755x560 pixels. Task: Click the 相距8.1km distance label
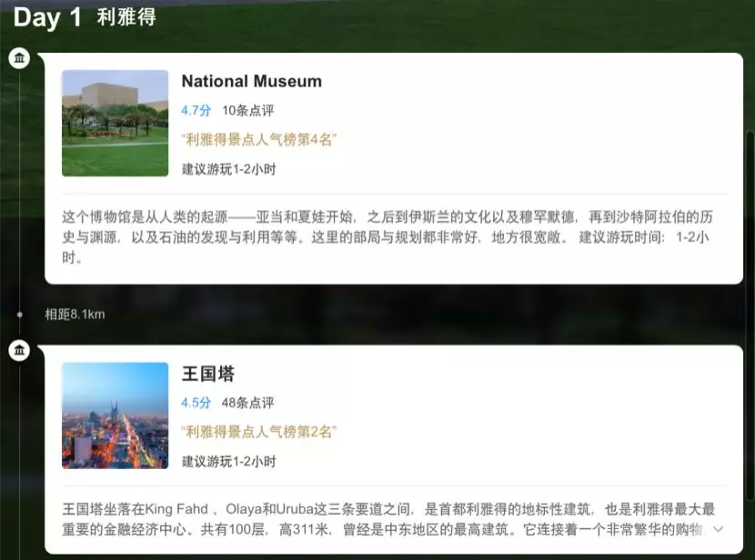[x=75, y=315]
